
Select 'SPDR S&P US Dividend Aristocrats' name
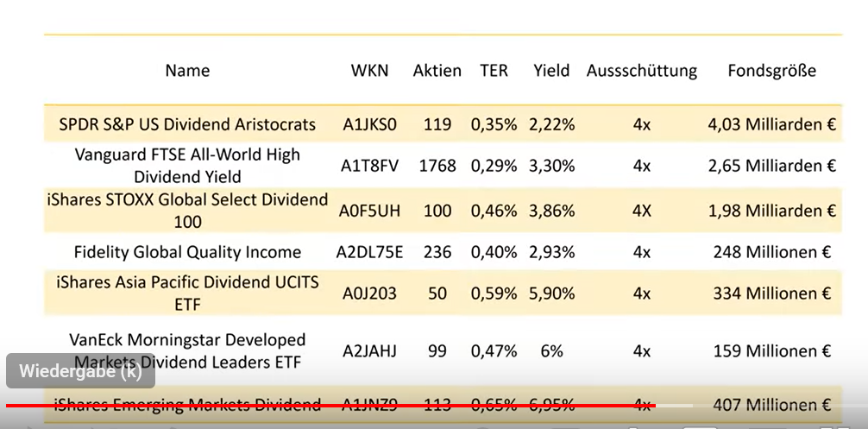[187, 124]
